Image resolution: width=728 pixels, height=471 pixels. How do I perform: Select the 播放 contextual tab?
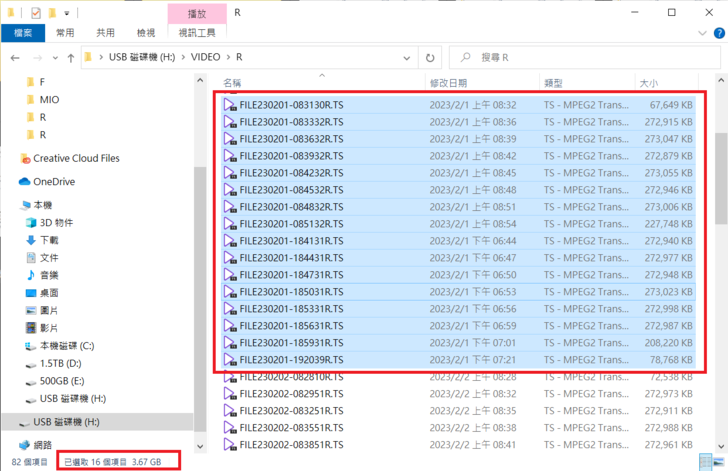click(197, 13)
